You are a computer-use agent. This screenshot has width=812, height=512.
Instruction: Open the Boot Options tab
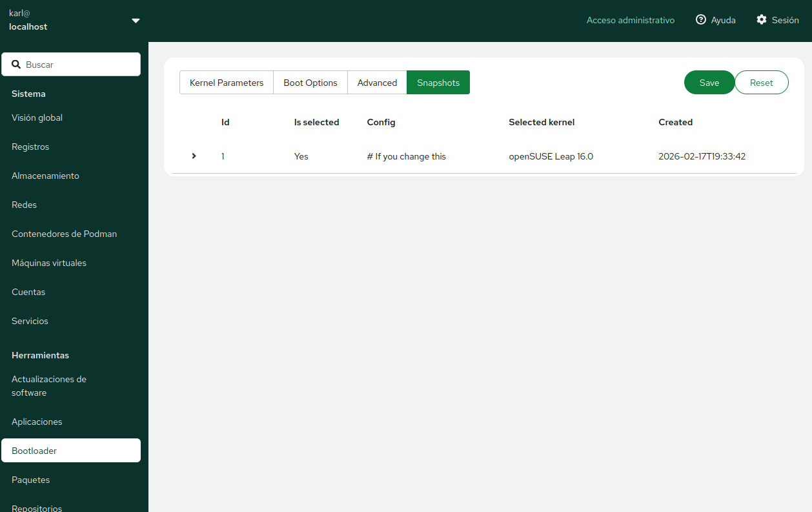point(310,83)
